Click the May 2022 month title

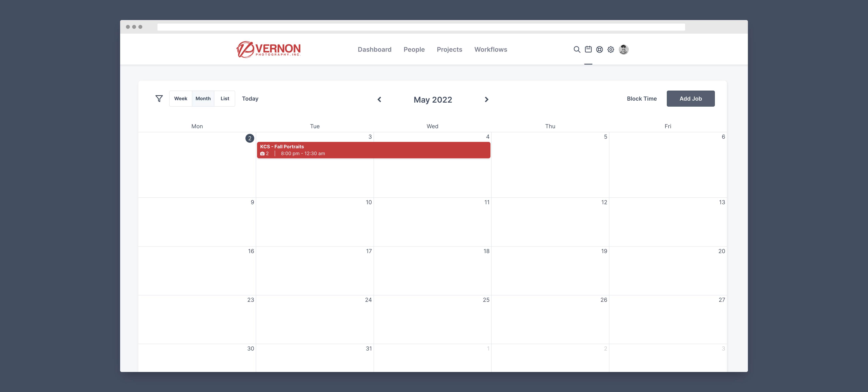click(x=433, y=100)
